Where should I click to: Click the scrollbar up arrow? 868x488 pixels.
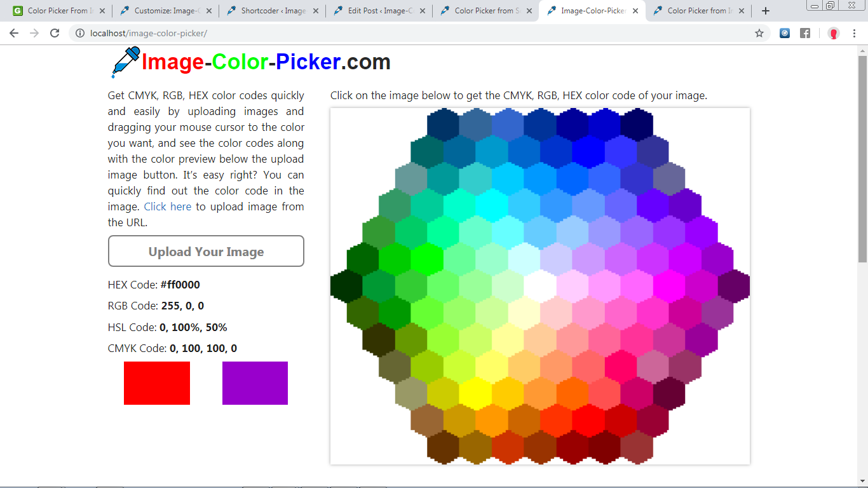coord(862,50)
